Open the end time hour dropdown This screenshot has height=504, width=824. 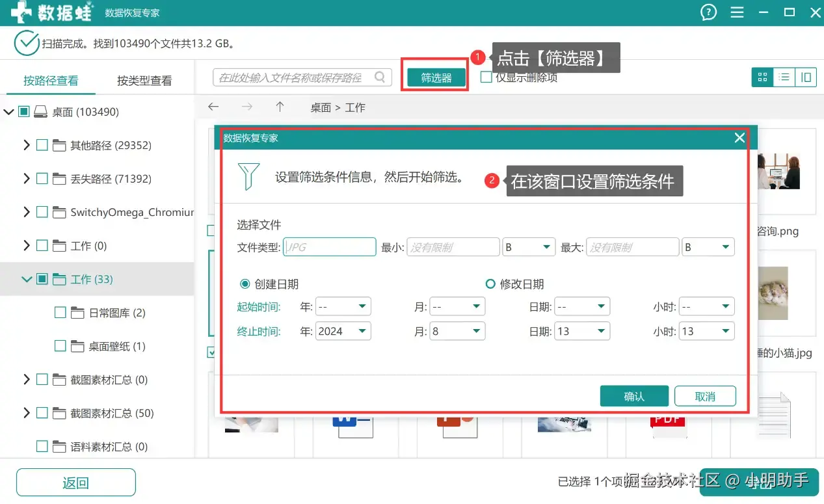click(x=707, y=331)
